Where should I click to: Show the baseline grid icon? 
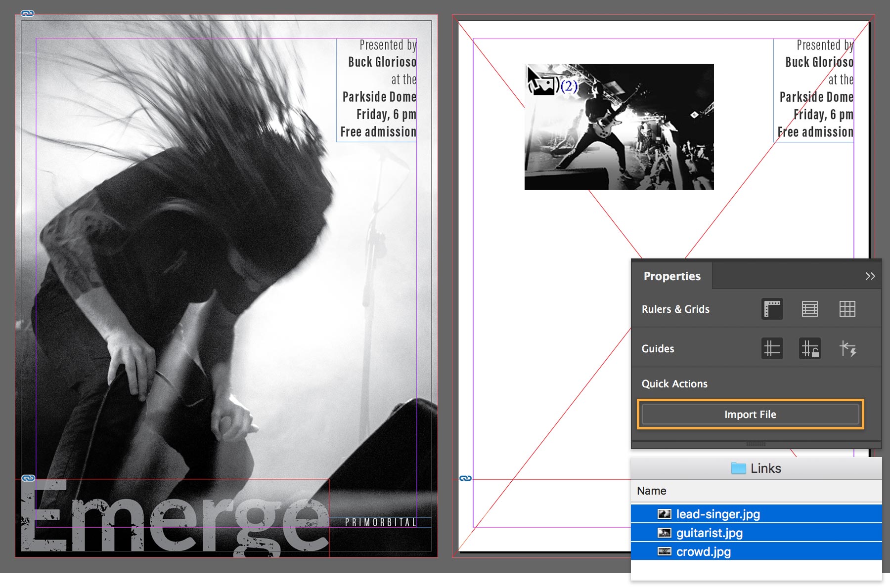pos(811,309)
